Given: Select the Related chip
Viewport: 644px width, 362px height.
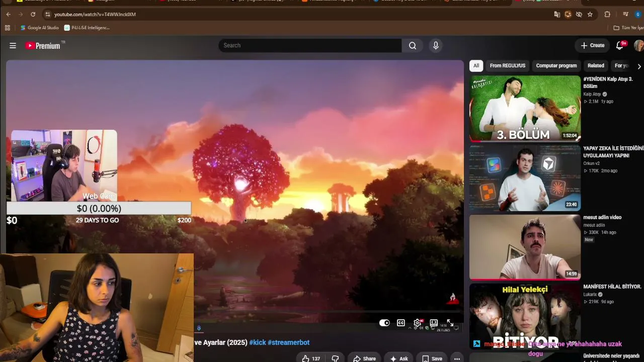Looking at the screenshot, I should [x=596, y=66].
